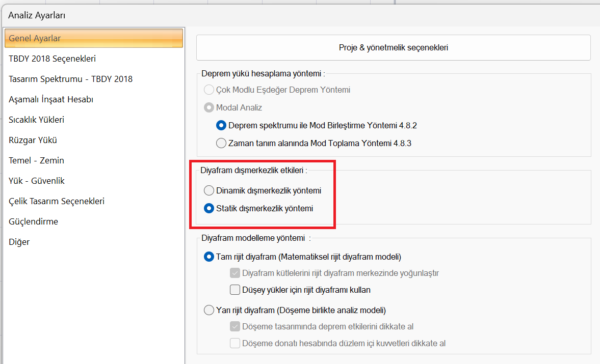Open TBDY 2018 Seçenekleri settings
600x364 pixels.
(52, 59)
